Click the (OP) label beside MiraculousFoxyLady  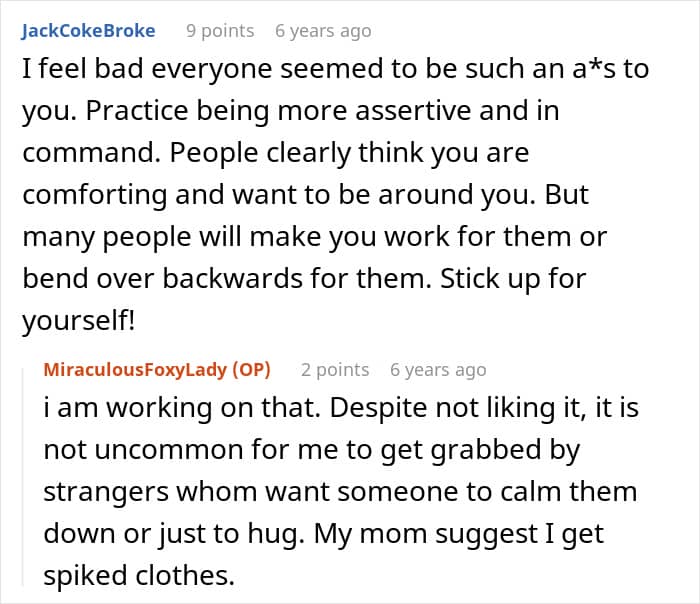[x=251, y=369]
